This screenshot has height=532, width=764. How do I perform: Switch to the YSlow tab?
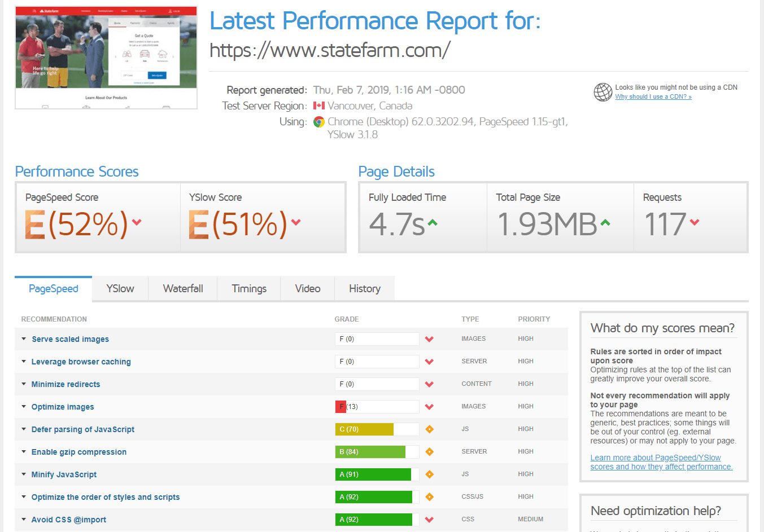pyautogui.click(x=120, y=289)
